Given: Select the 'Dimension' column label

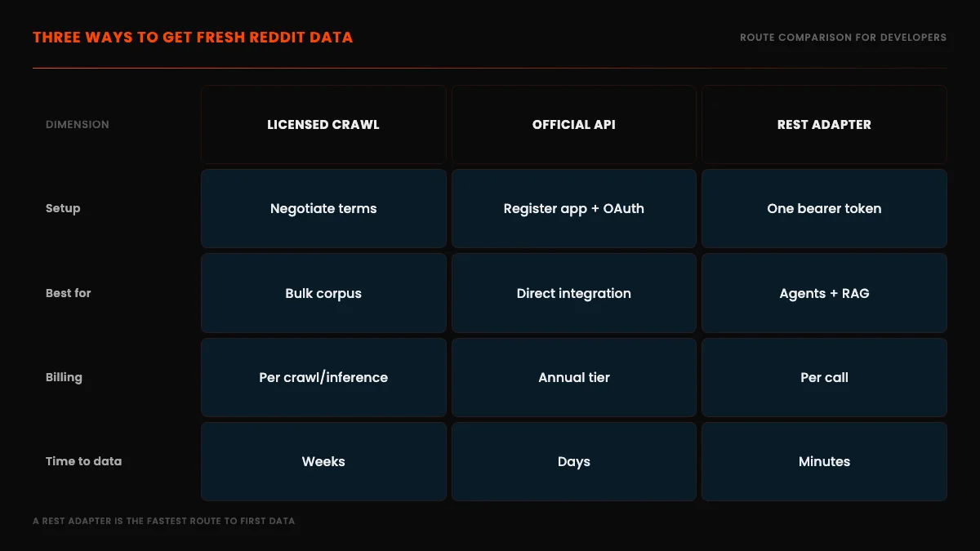Looking at the screenshot, I should [78, 125].
